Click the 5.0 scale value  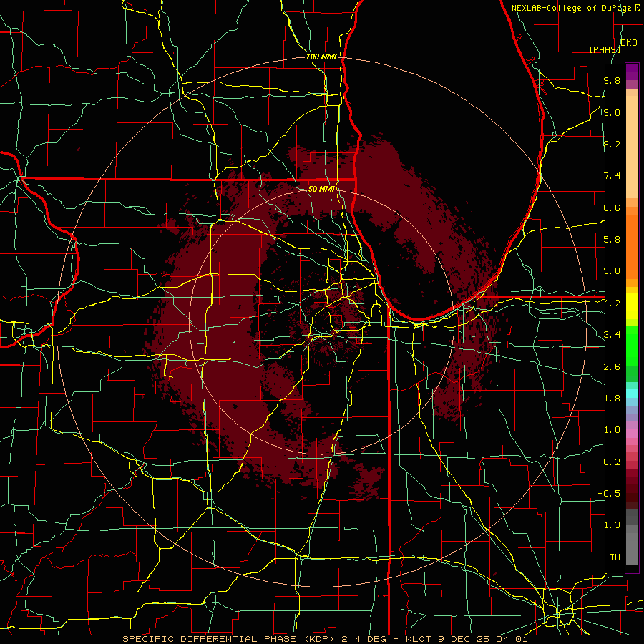tap(612, 271)
